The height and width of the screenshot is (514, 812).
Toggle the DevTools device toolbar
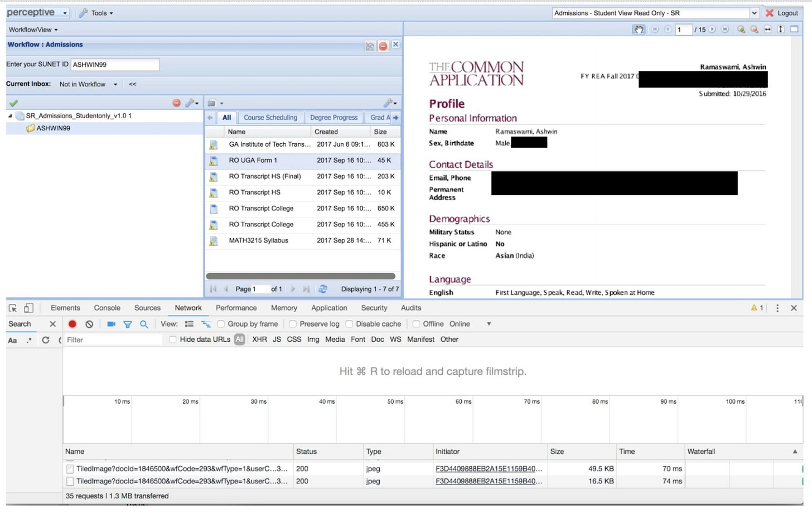coord(28,308)
